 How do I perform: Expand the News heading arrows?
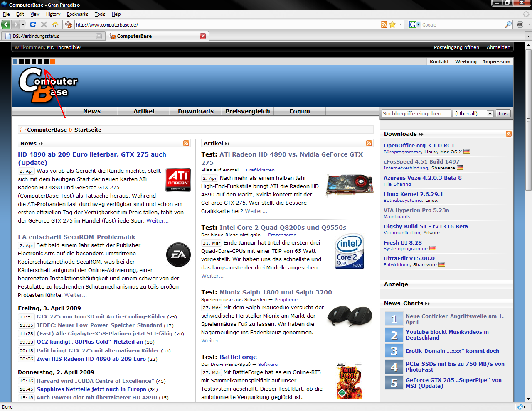(41, 144)
